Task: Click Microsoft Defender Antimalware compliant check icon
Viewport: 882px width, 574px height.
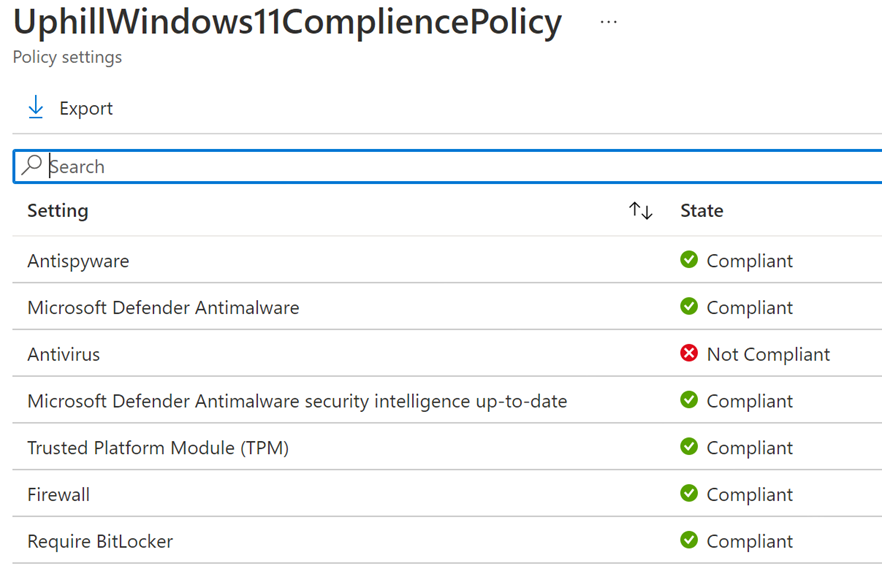Action: tap(689, 307)
